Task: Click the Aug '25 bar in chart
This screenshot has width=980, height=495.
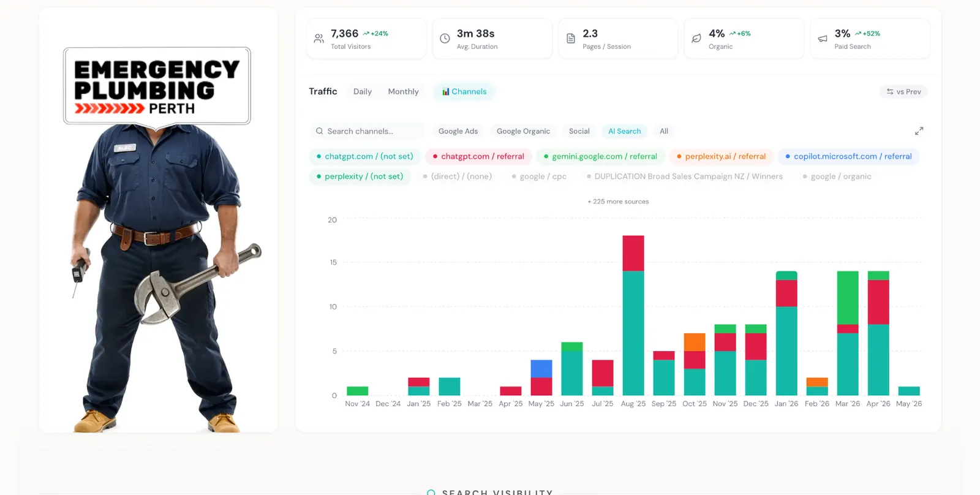Action: point(633,316)
